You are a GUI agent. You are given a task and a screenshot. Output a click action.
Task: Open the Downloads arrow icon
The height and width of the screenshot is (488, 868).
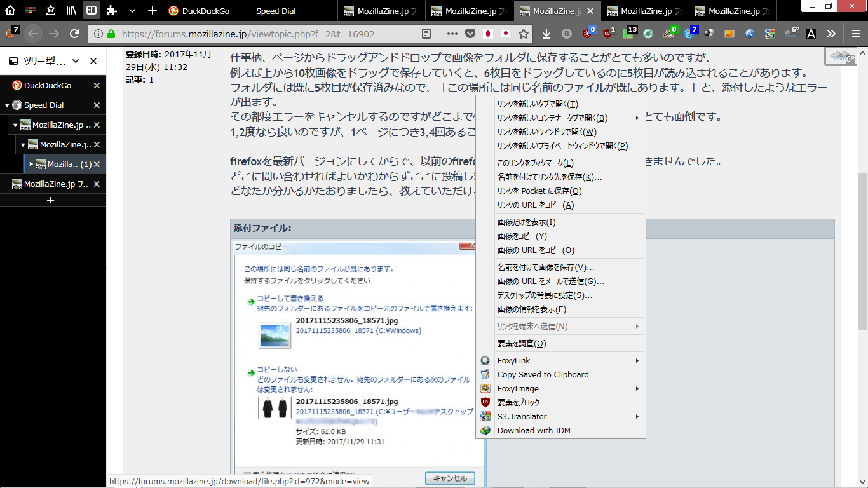(546, 34)
